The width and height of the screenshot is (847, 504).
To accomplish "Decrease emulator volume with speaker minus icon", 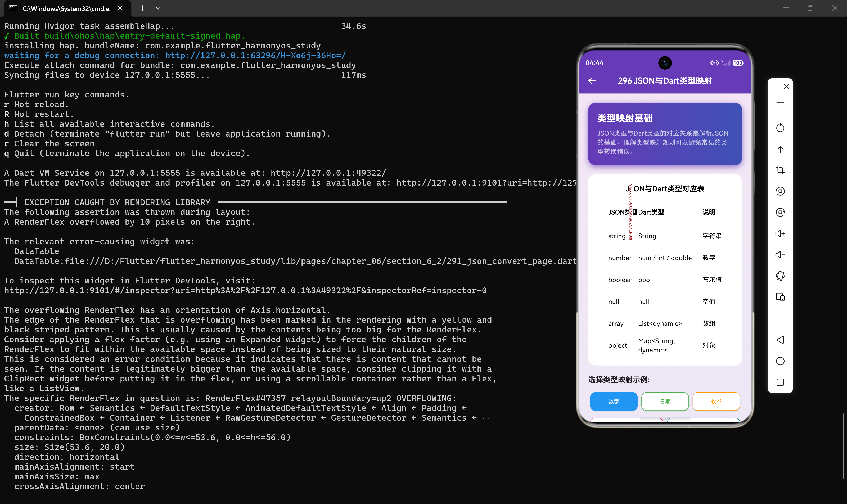I will pyautogui.click(x=780, y=255).
